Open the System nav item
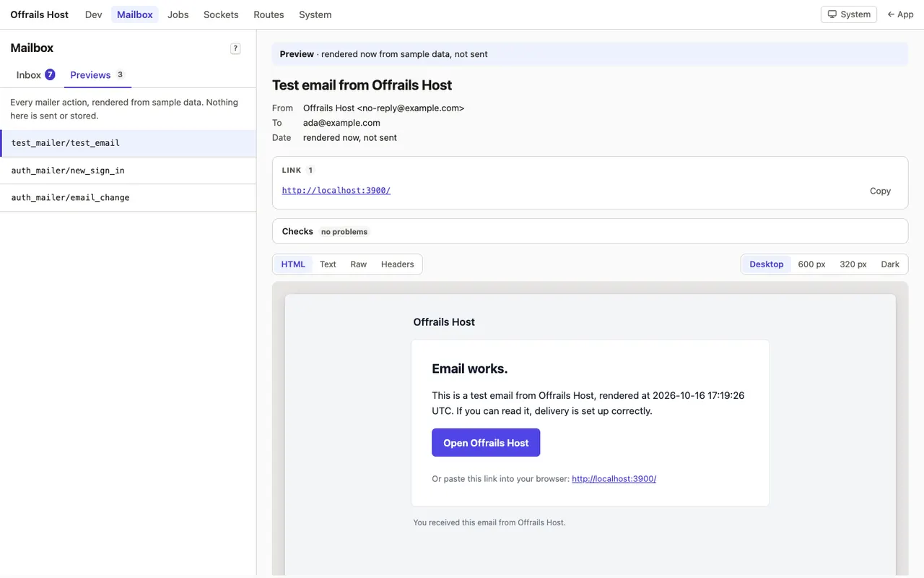The image size is (924, 578). tap(315, 14)
